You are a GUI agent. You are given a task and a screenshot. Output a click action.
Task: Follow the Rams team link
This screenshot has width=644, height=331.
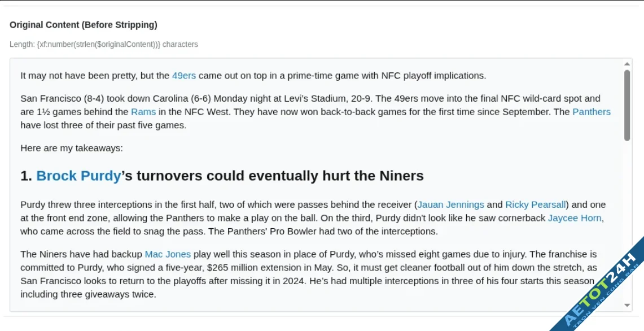143,111
